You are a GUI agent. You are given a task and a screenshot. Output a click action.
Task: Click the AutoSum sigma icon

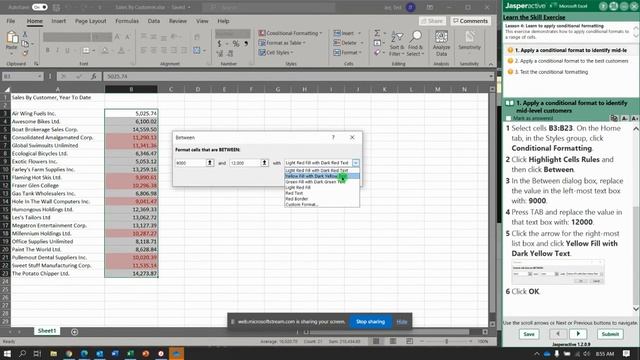377,33
